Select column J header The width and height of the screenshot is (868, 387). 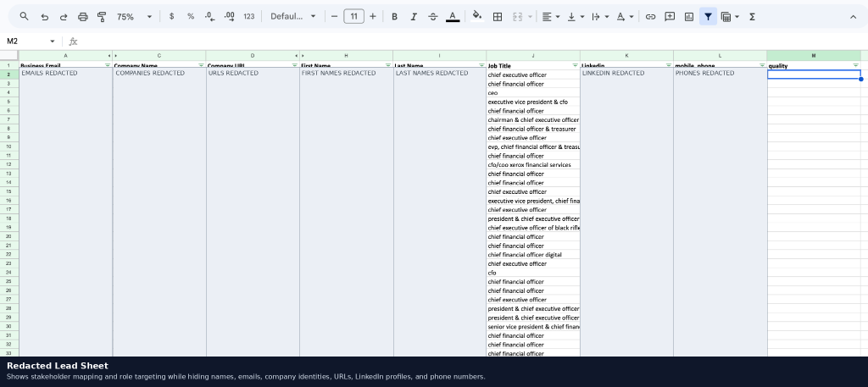click(x=533, y=56)
